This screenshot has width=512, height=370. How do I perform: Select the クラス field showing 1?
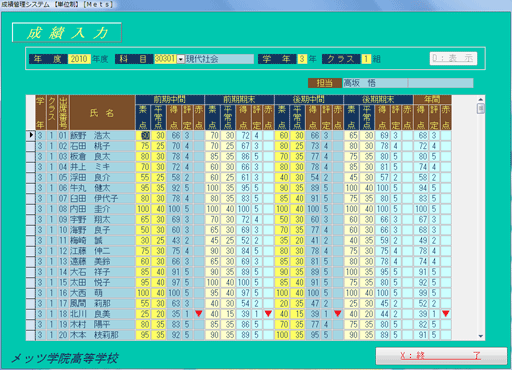click(x=366, y=59)
